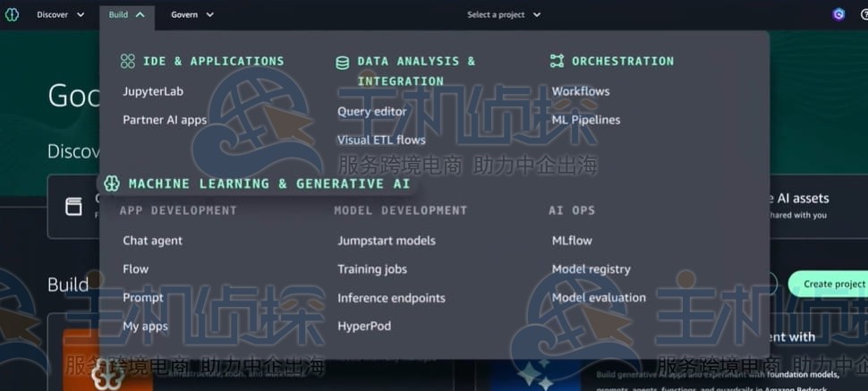Click the IDE & Applications section icon

pos(128,62)
